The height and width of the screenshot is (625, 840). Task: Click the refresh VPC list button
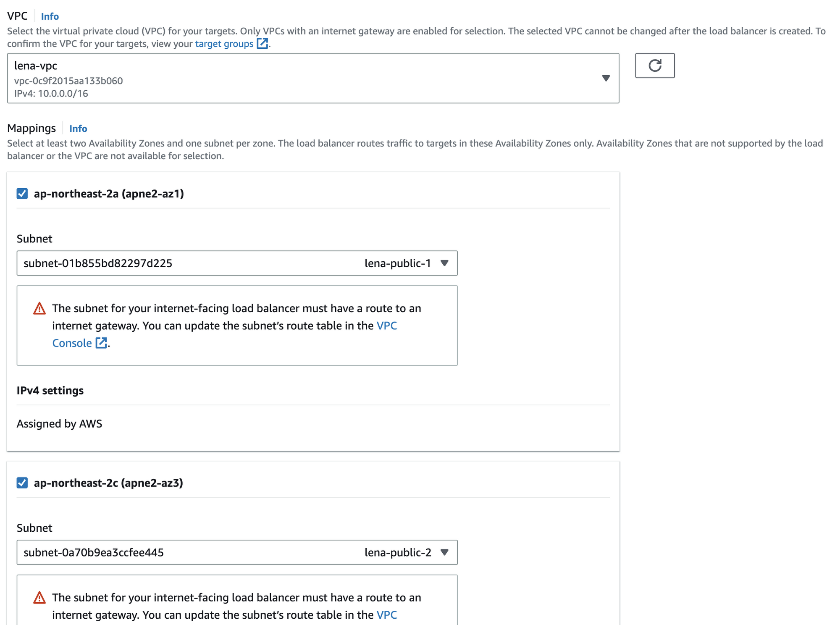click(654, 66)
